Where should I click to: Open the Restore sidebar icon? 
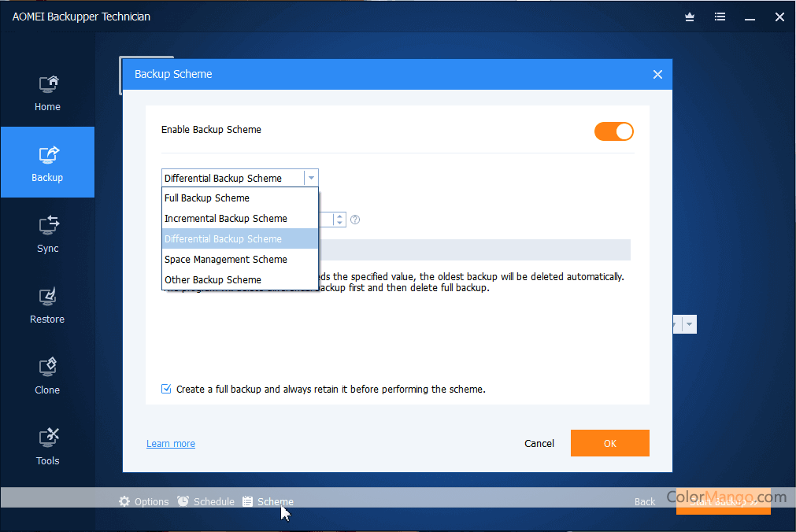click(x=47, y=297)
